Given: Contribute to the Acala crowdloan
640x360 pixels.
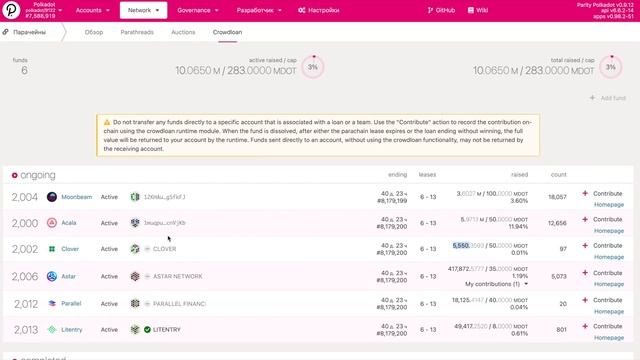Looking at the screenshot, I should point(602,220).
